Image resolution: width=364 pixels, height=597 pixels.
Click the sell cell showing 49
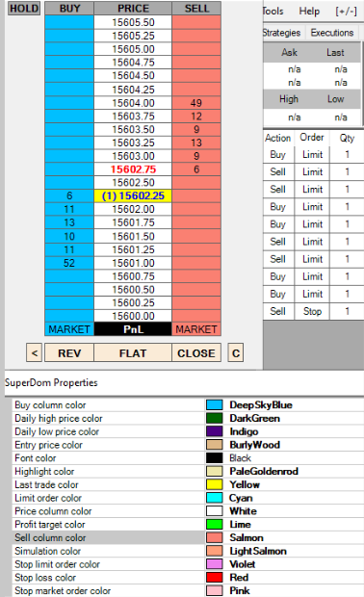pyautogui.click(x=196, y=103)
